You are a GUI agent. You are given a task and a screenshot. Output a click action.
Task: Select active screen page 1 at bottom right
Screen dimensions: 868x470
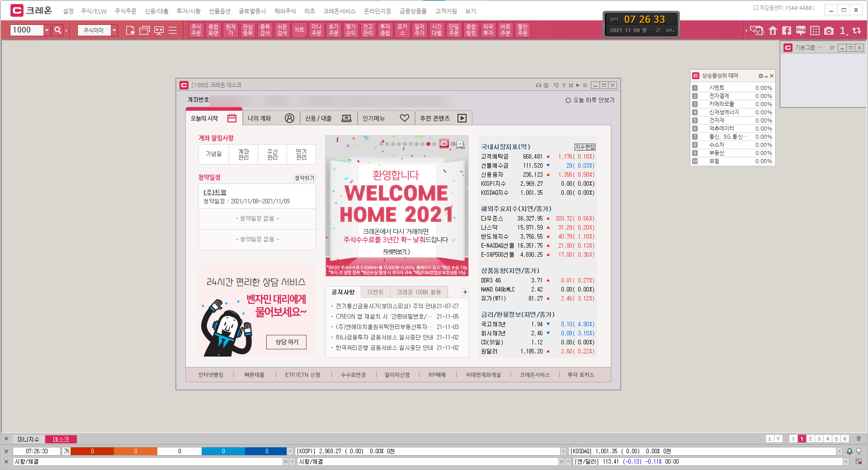802,439
